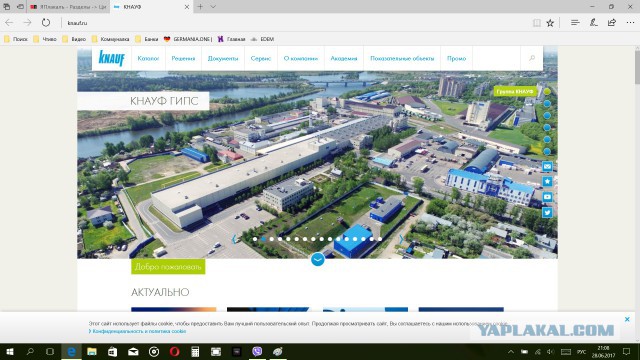The height and width of the screenshot is (360, 640).
Task: Close the cookie notice with X
Action: (x=627, y=319)
